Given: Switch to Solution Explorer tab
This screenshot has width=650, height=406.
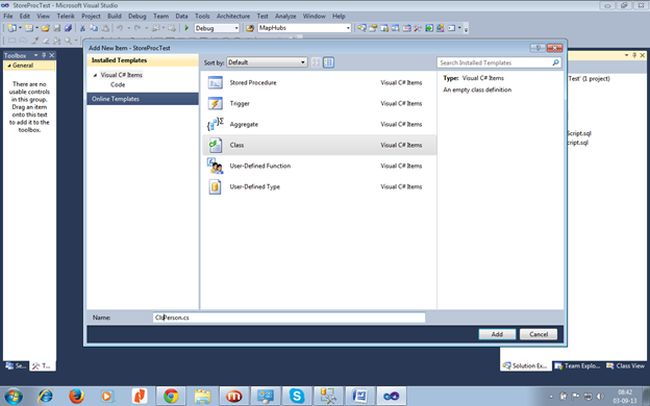Looking at the screenshot, I should [x=525, y=366].
